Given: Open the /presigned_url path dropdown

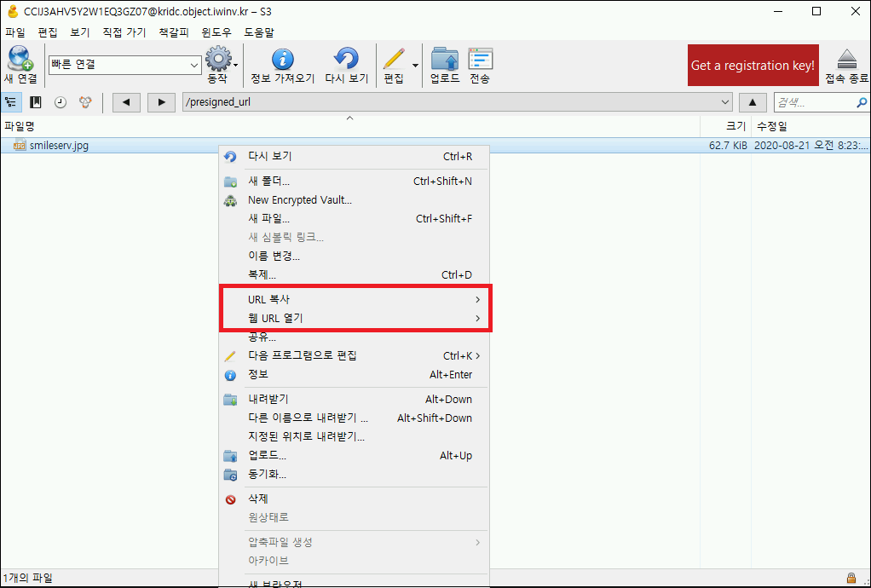Looking at the screenshot, I should coord(725,102).
